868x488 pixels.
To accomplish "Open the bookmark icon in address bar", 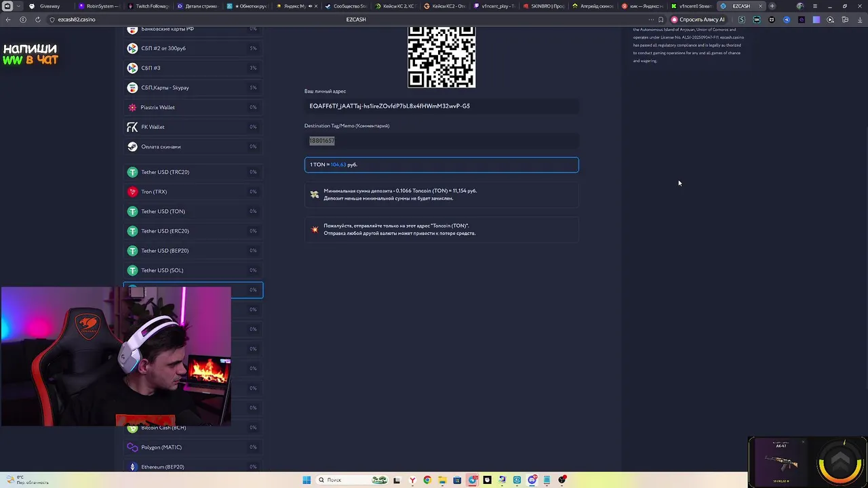I will tap(660, 20).
